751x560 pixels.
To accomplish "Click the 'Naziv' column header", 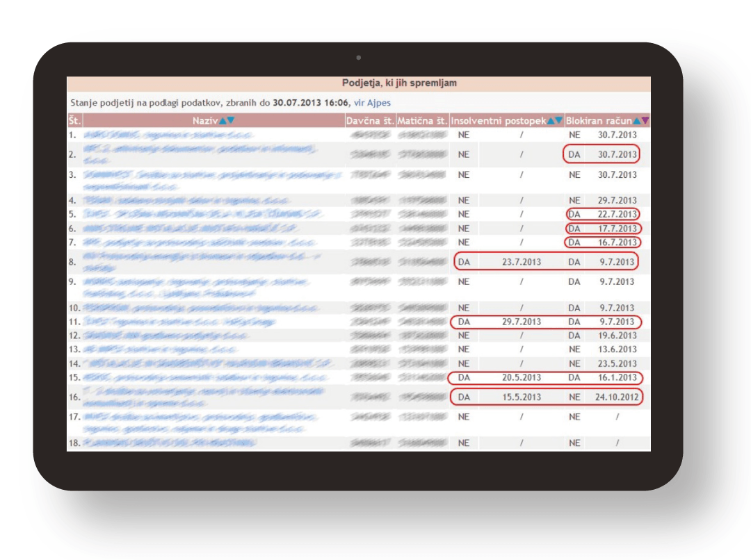I will click(x=205, y=121).
